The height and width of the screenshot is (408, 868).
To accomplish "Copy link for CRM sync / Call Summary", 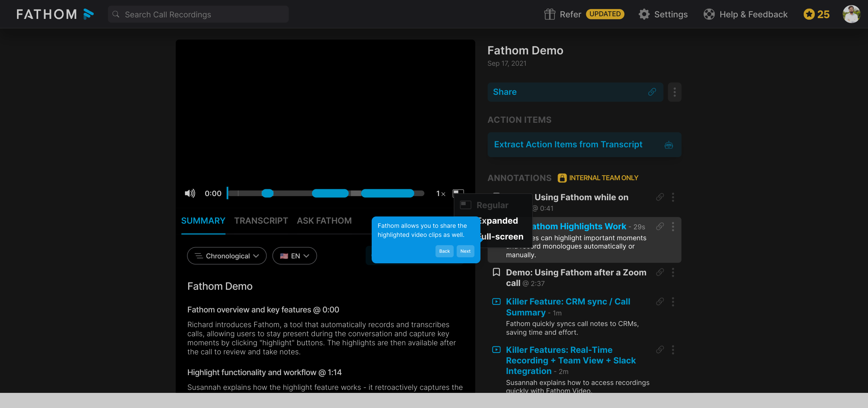I will (660, 301).
